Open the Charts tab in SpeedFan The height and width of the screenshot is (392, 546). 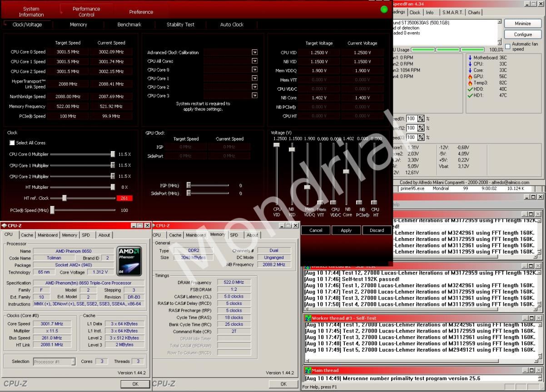474,13
